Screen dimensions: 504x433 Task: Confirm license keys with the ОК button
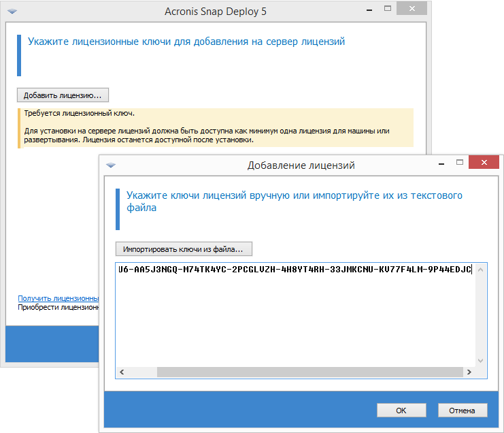(x=401, y=411)
